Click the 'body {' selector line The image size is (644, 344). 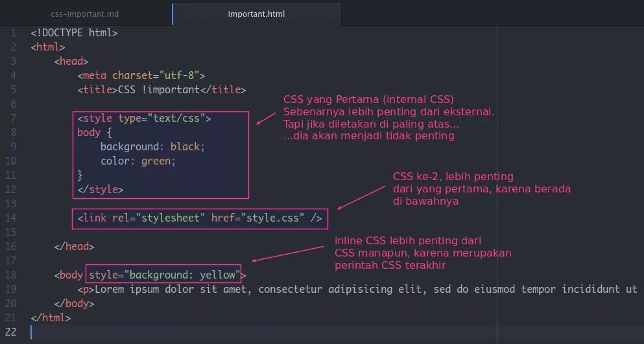[x=95, y=133]
